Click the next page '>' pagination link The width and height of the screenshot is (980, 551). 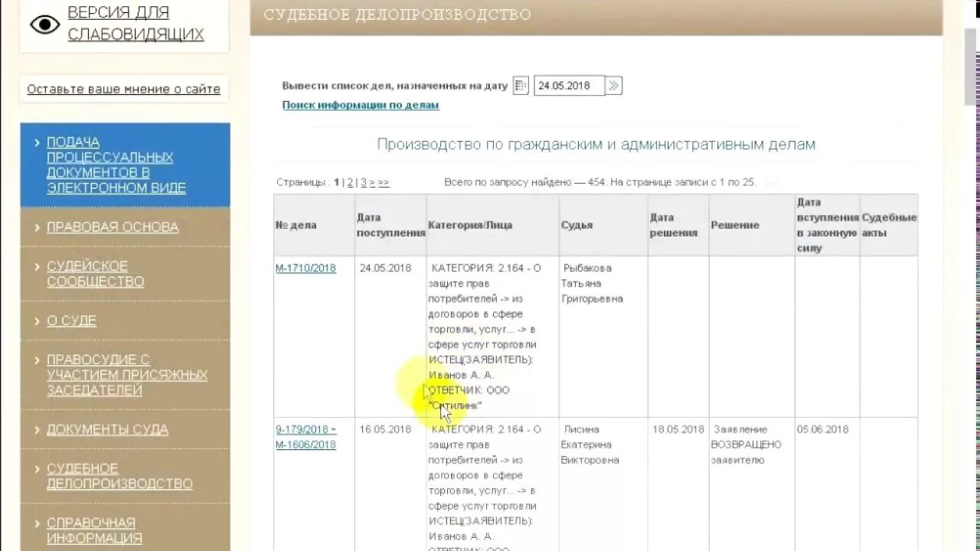372,182
